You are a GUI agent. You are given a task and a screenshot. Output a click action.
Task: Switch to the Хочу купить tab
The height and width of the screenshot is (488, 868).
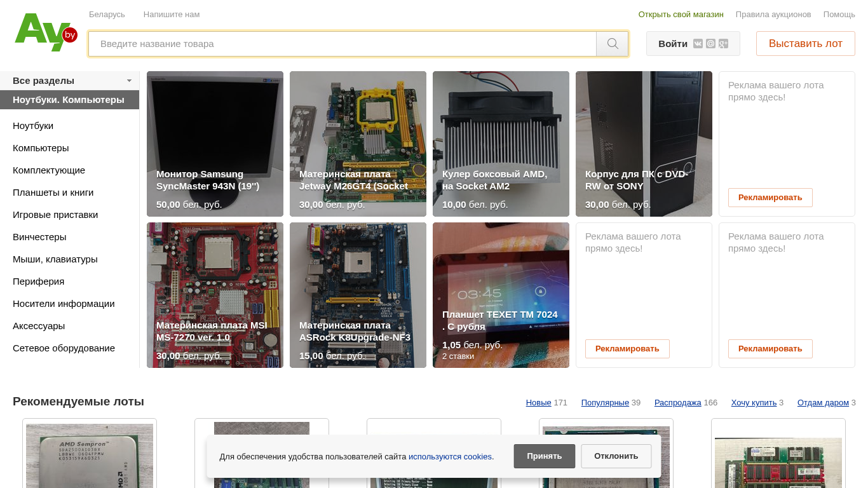(x=754, y=403)
